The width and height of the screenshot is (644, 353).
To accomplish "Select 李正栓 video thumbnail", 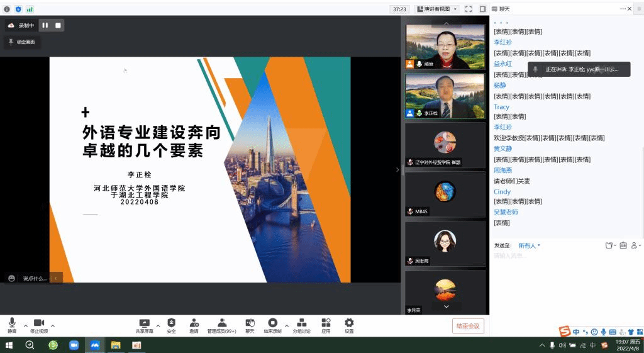I will tap(445, 96).
